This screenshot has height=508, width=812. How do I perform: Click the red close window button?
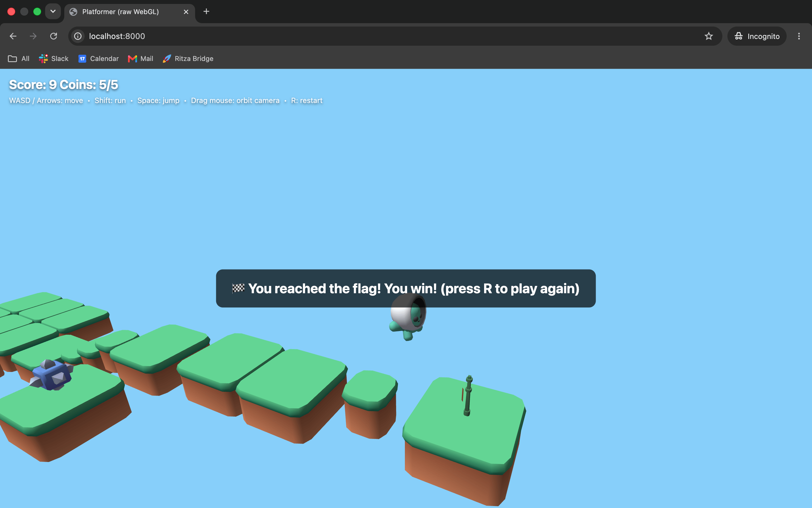pyautogui.click(x=11, y=11)
